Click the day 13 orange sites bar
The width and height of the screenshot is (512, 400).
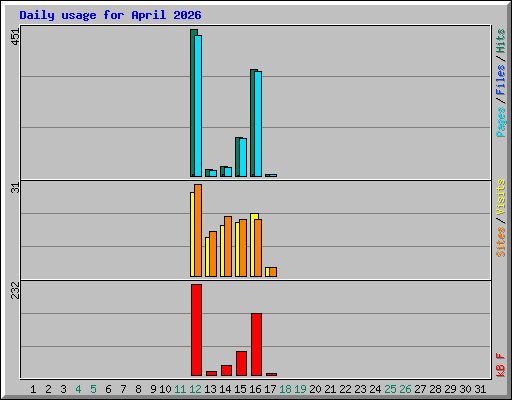tap(213, 254)
